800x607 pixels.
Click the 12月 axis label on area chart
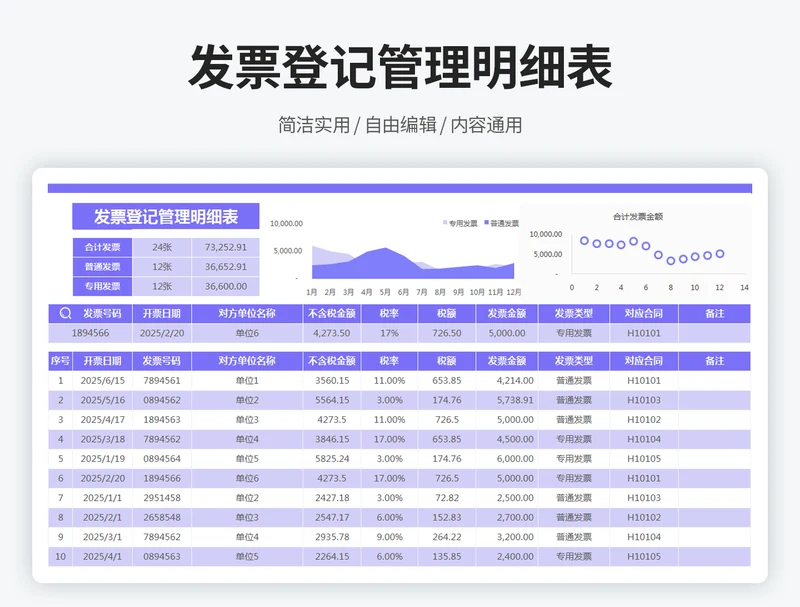(514, 292)
